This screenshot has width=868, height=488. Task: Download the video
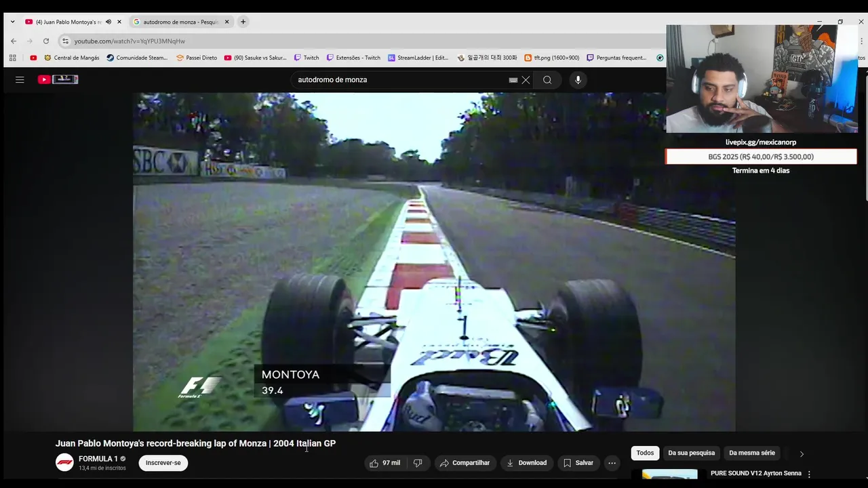(x=527, y=463)
